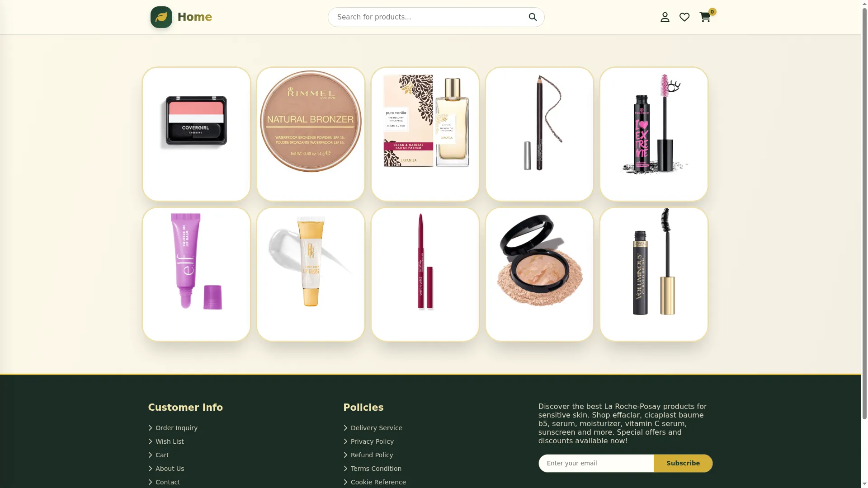View the Delivery Service policy
Image resolution: width=868 pixels, height=488 pixels.
(x=376, y=428)
